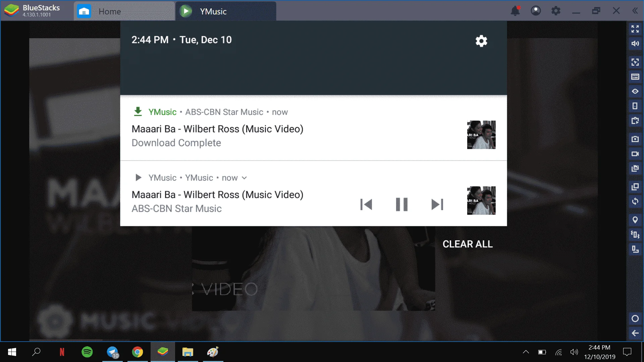The image size is (644, 362).
Task: Open keyboard controls in BlueStacks sidebar
Action: pyautogui.click(x=635, y=77)
